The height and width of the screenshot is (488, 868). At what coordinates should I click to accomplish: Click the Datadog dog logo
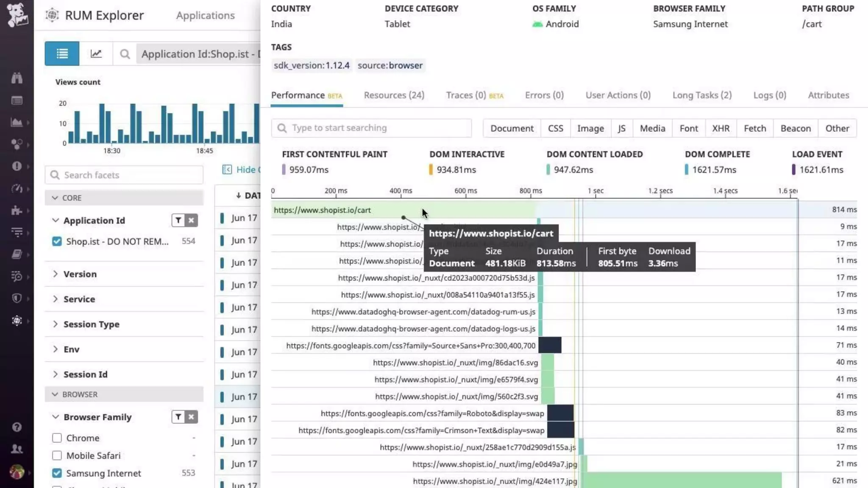tap(17, 15)
